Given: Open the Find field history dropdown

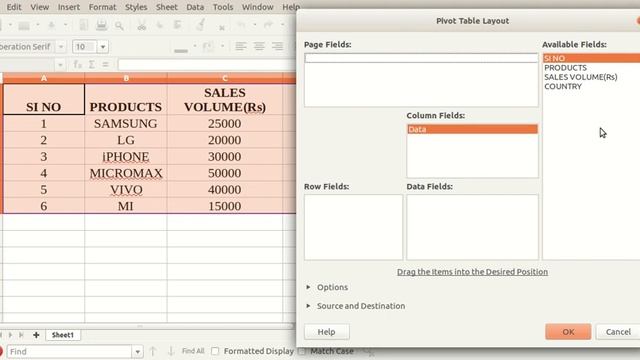Looking at the screenshot, I should (x=138, y=351).
